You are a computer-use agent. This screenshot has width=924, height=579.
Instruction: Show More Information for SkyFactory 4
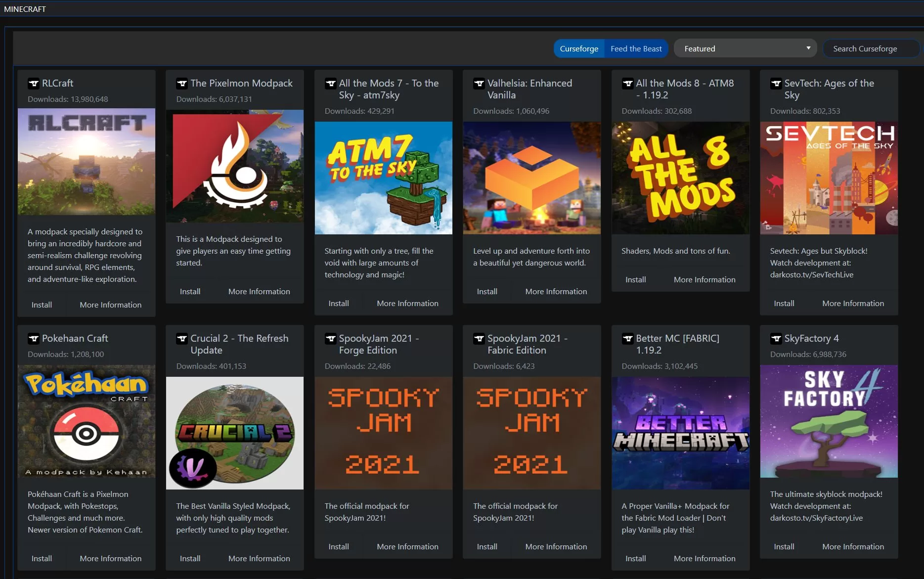(853, 547)
